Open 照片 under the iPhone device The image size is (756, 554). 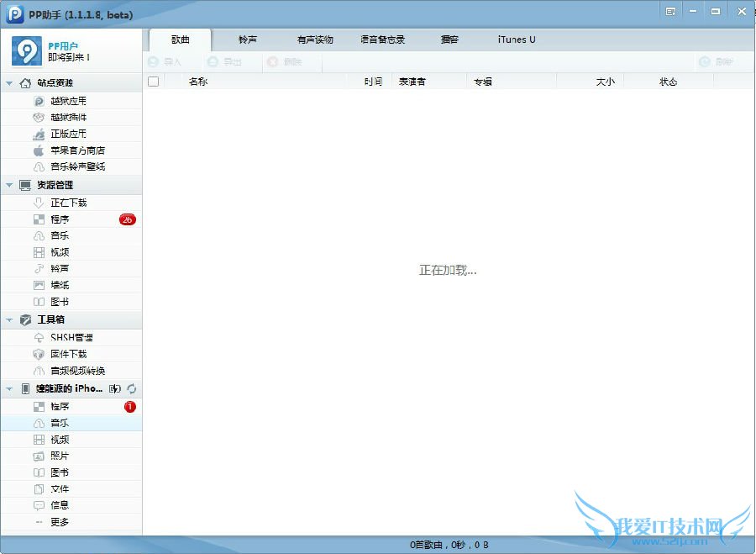coord(59,456)
